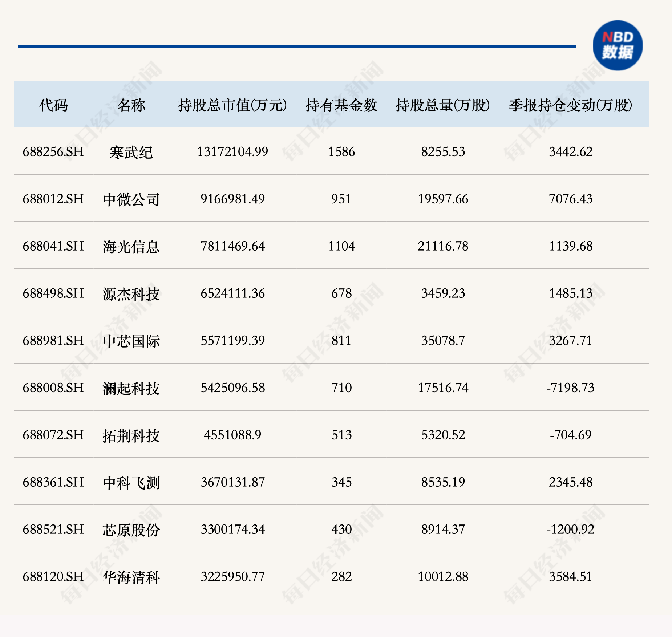The image size is (672, 637).
Task: Click the name 拓荆科技
Action: point(131,435)
